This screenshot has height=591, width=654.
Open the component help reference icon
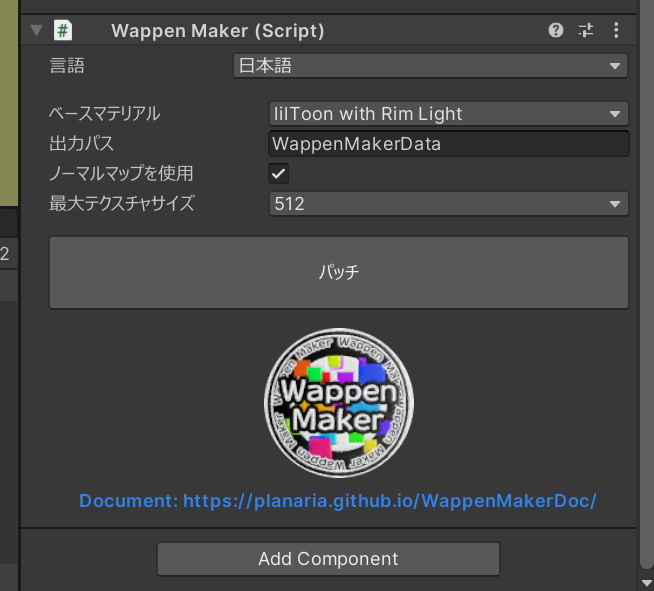(556, 30)
